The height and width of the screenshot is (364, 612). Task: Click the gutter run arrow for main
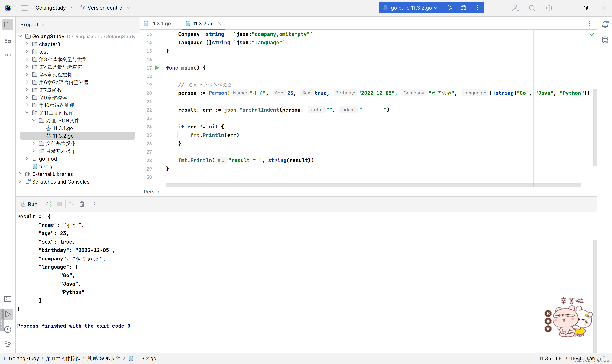tap(157, 68)
